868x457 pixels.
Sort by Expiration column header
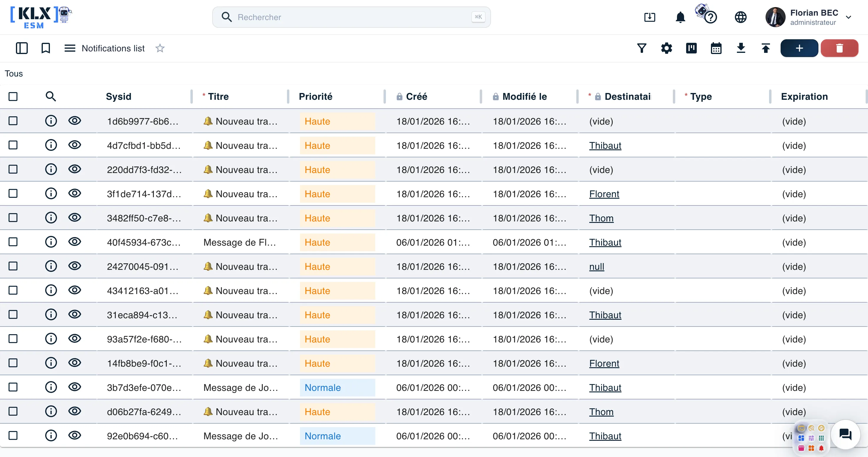804,96
